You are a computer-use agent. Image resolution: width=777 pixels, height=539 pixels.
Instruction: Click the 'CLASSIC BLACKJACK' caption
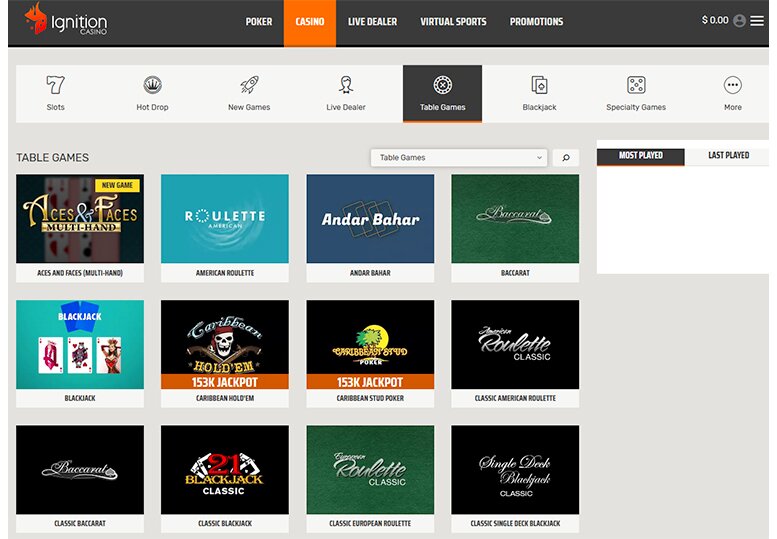pyautogui.click(x=225, y=524)
